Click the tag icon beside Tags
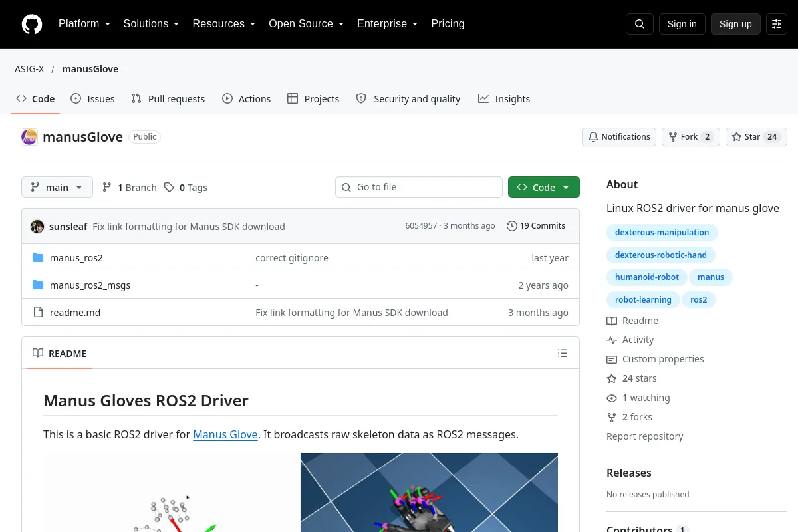This screenshot has height=532, width=798. [x=170, y=188]
